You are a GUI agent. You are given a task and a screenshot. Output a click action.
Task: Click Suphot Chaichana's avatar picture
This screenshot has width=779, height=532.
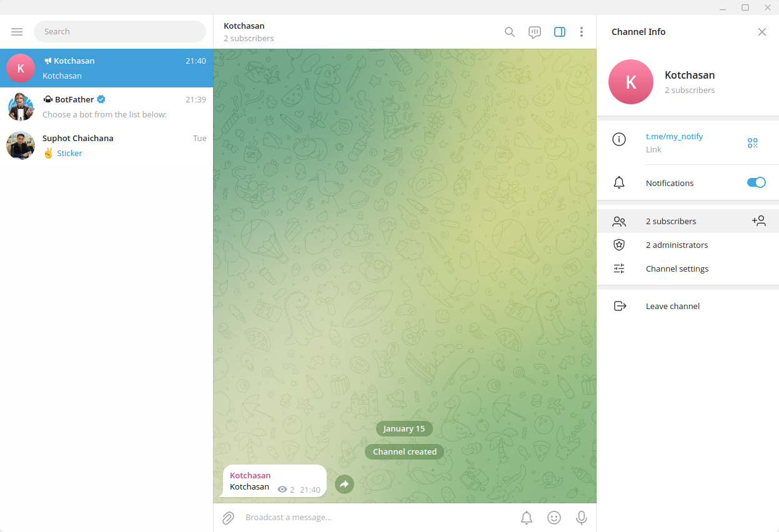[x=21, y=145]
